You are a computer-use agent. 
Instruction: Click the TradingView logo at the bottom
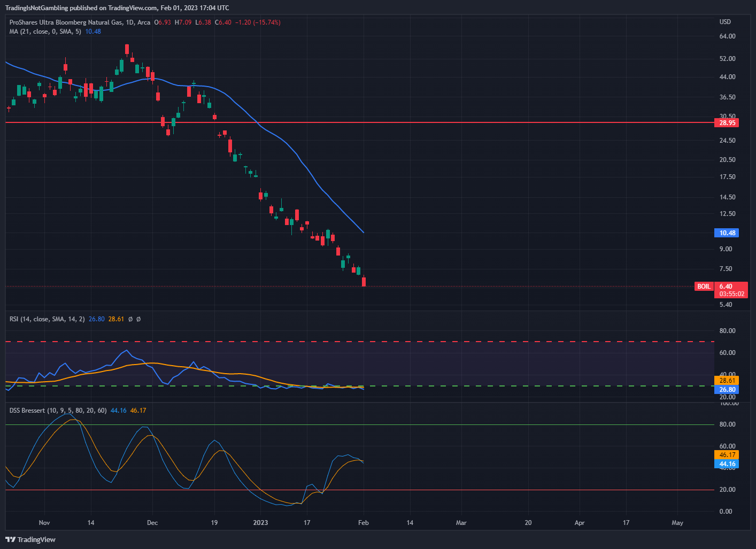(30, 539)
